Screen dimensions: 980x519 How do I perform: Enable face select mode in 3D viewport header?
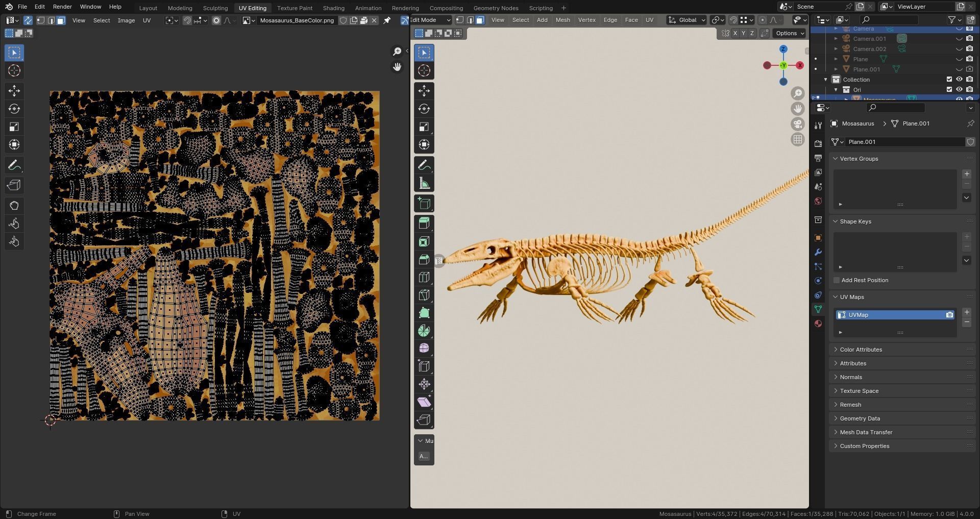[x=480, y=20]
